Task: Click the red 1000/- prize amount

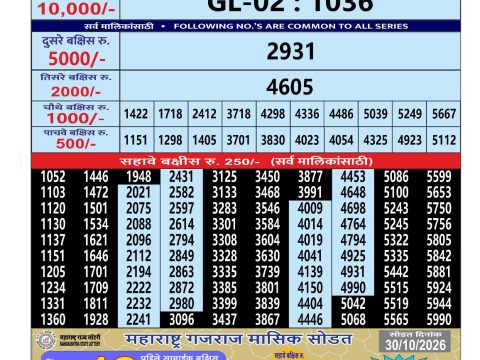Action: coord(75,118)
